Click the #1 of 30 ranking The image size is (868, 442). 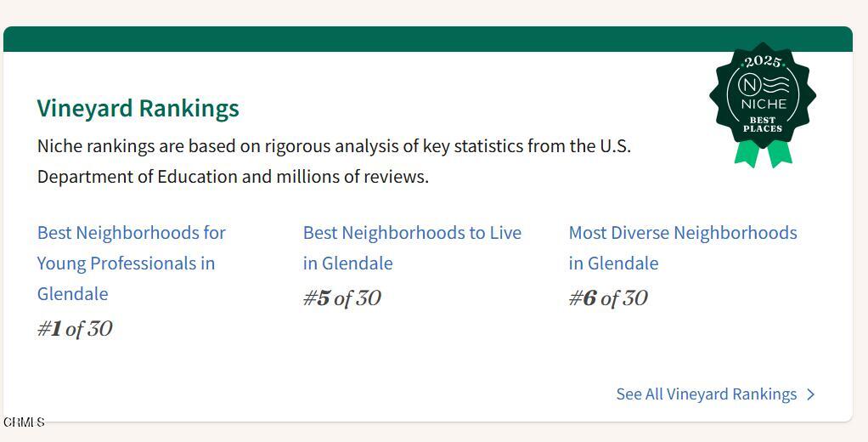75,329
